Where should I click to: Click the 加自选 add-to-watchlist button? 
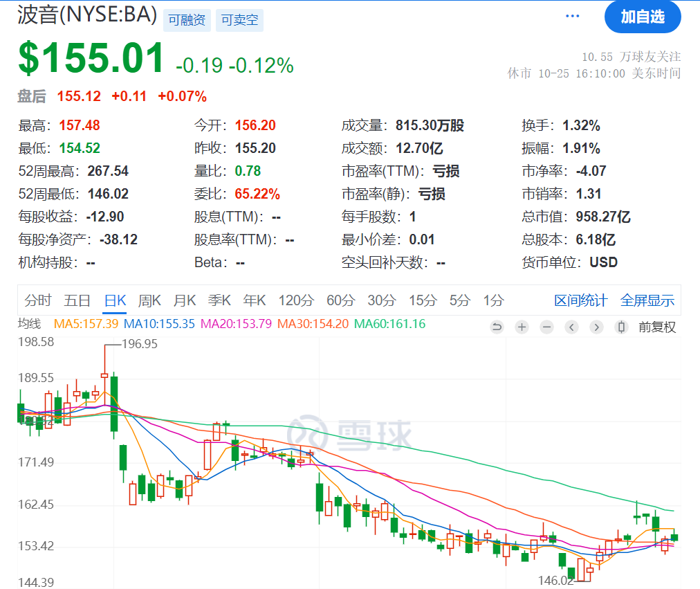tap(643, 17)
